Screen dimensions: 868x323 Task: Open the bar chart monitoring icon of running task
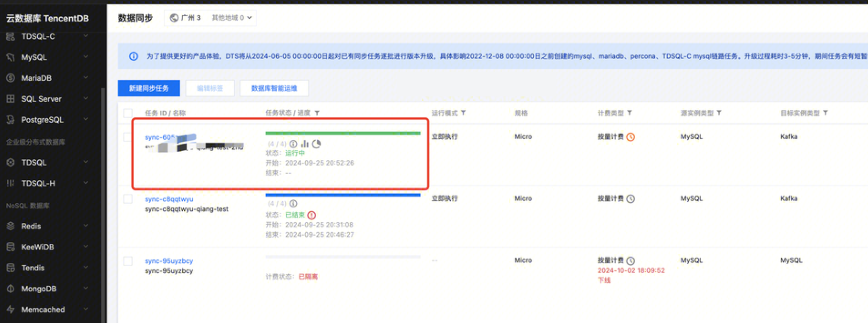[x=305, y=144]
